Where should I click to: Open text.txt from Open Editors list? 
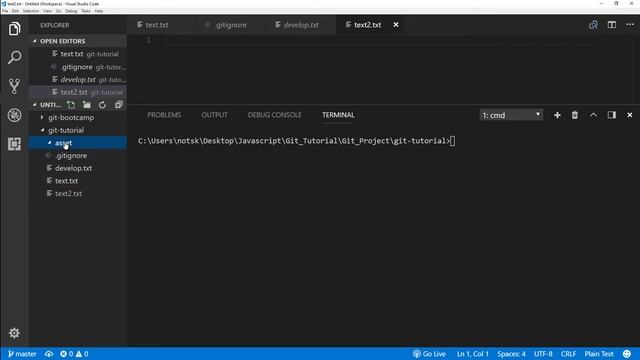[x=78, y=54]
